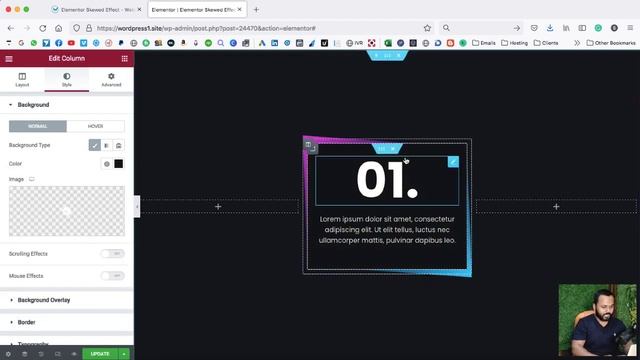The height and width of the screenshot is (360, 640).
Task: Click the browser search box
Action: click(482, 28)
